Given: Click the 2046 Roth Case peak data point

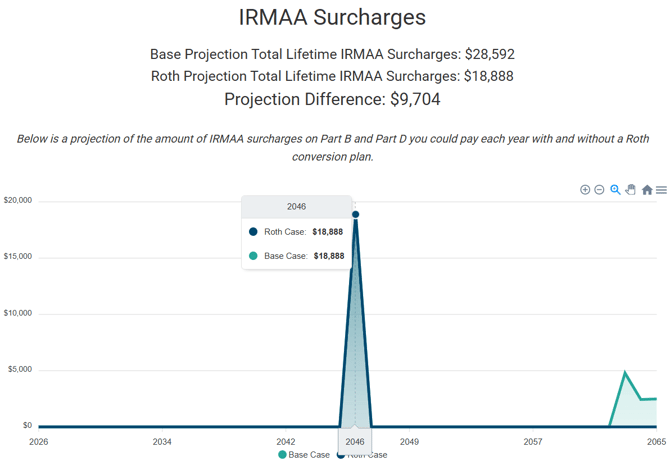Looking at the screenshot, I should click(x=356, y=214).
